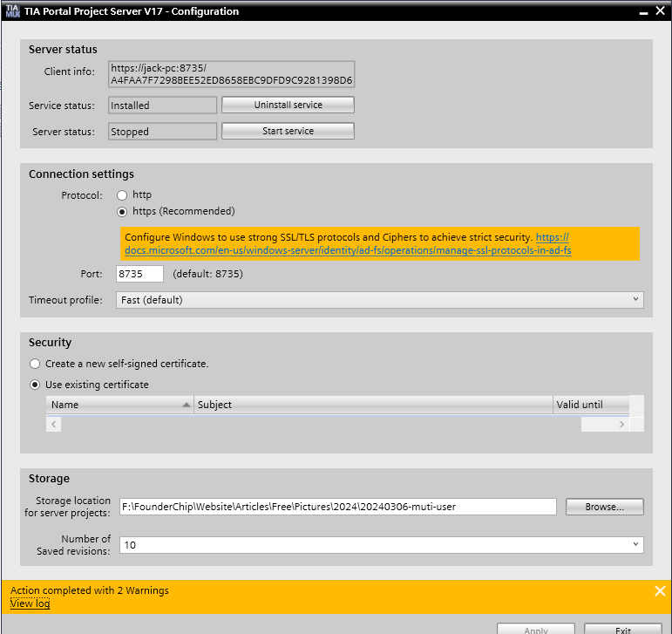Click the Exit button
Screen dimensions: 672x634
[x=623, y=630]
